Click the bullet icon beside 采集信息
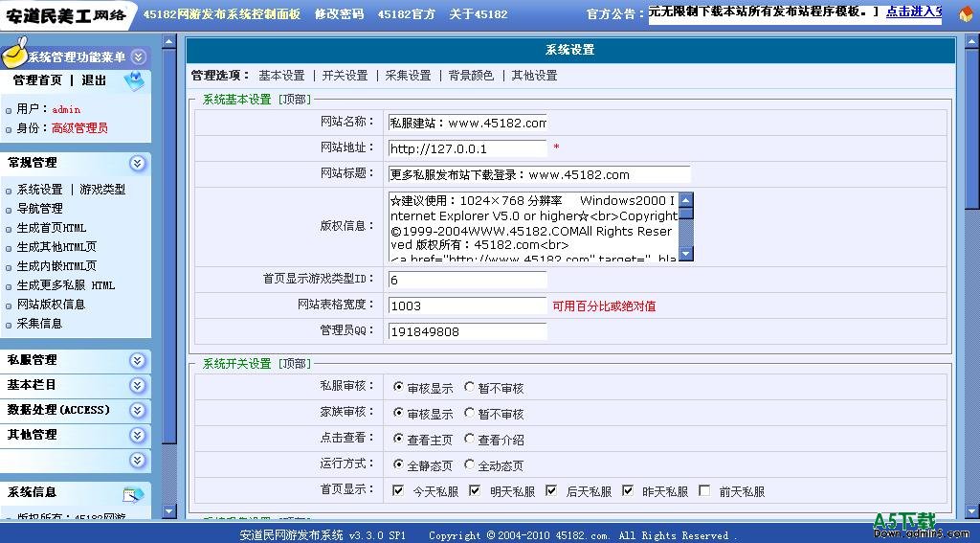 pos(9,324)
